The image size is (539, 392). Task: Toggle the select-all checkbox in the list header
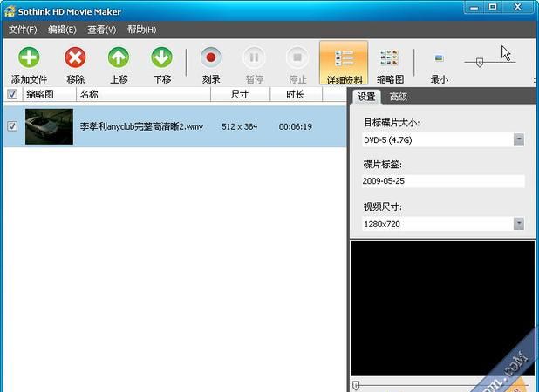pos(12,94)
